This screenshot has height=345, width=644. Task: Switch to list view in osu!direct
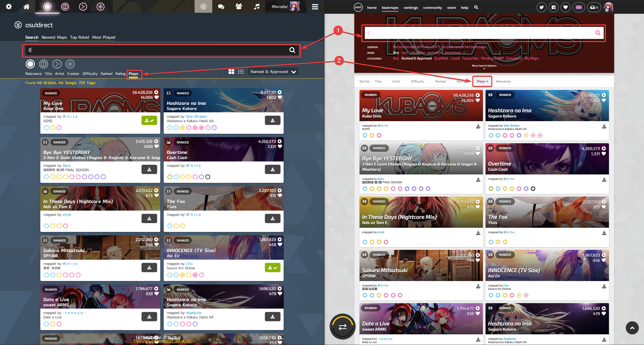[x=241, y=71]
